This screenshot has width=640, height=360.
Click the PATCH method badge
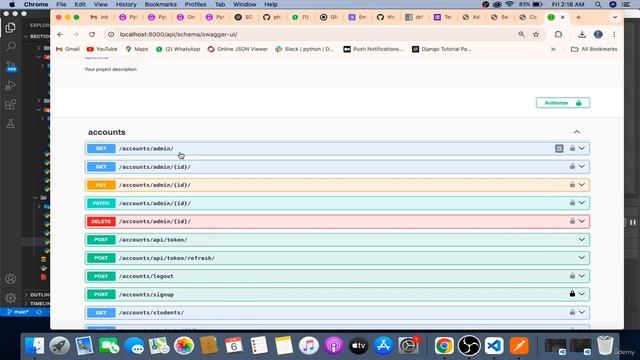pos(101,203)
